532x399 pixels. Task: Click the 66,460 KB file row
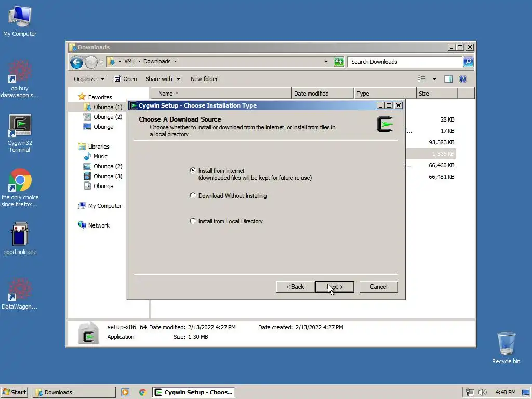pos(441,165)
